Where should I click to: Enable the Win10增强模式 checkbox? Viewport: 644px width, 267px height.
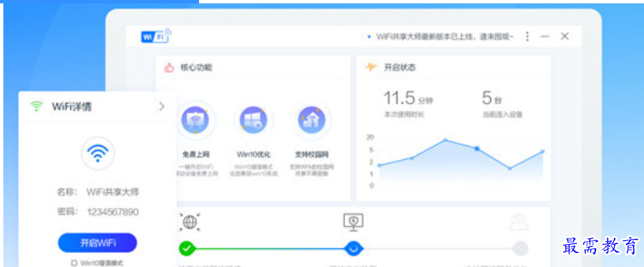coord(74,263)
